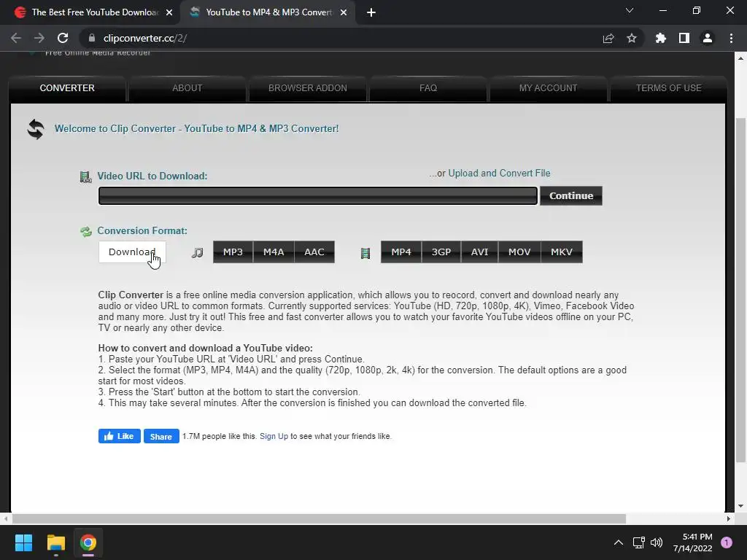747x560 pixels.
Task: Follow the Upload and Convert File link
Action: point(499,174)
